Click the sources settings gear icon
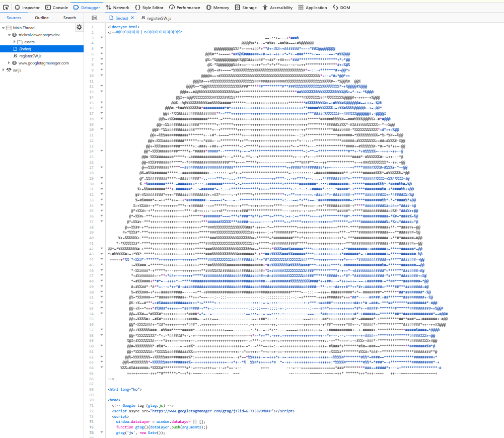 coord(79,27)
